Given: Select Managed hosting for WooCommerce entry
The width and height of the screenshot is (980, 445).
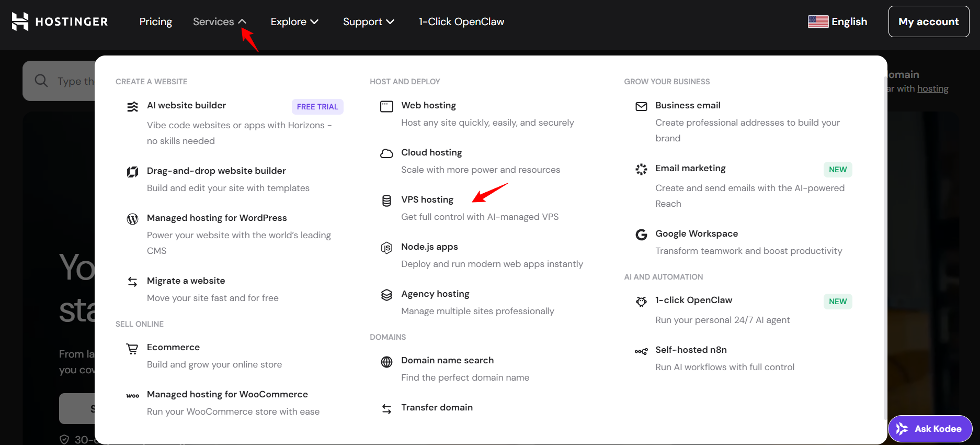Looking at the screenshot, I should tap(227, 394).
